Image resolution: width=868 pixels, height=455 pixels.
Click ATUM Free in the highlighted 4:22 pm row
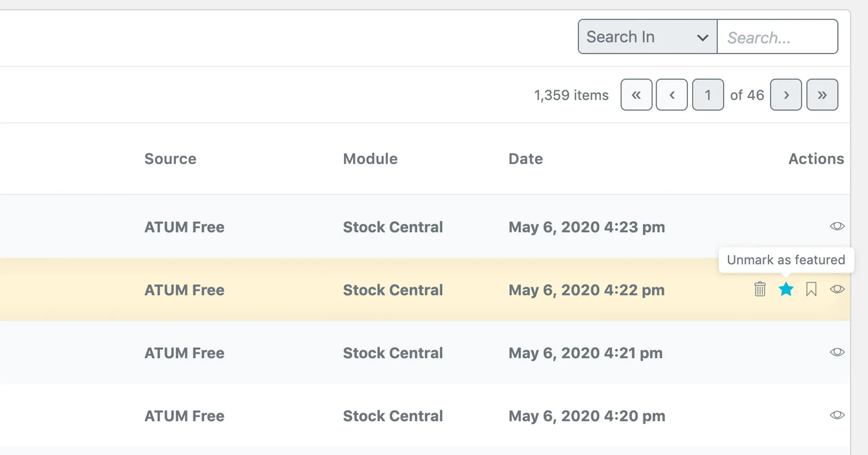pyautogui.click(x=184, y=290)
